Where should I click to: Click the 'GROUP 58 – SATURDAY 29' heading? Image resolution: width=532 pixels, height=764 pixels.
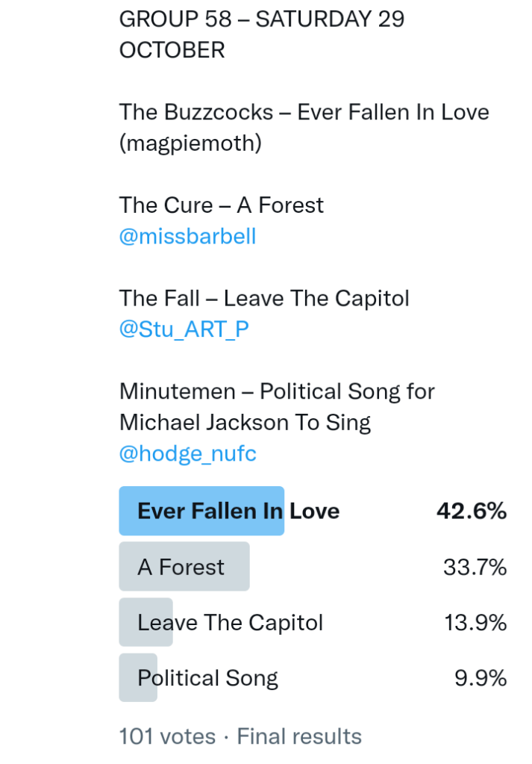261,19
